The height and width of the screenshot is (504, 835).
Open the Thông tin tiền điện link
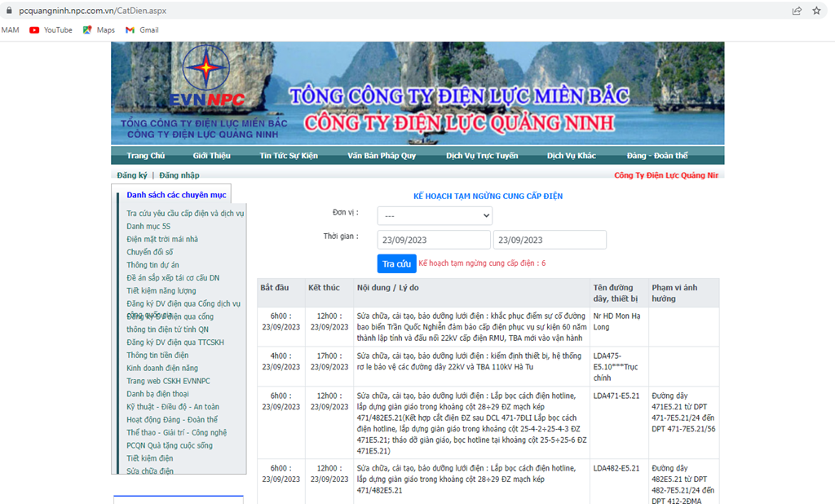(157, 355)
